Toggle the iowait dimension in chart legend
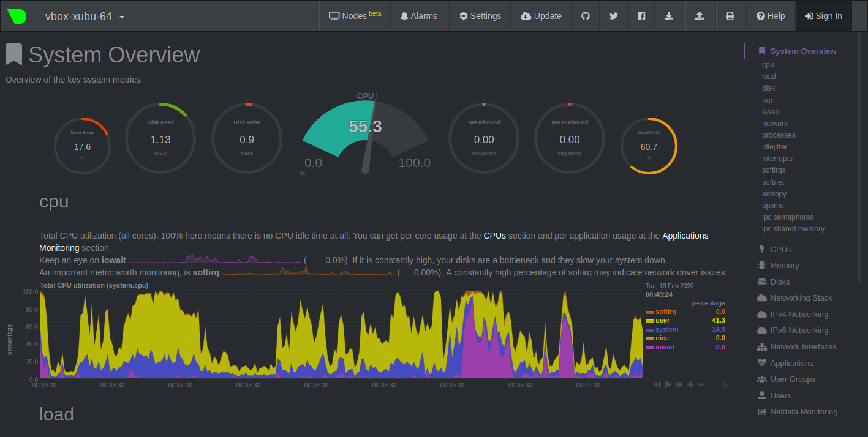This screenshot has height=437, width=868. [665, 347]
